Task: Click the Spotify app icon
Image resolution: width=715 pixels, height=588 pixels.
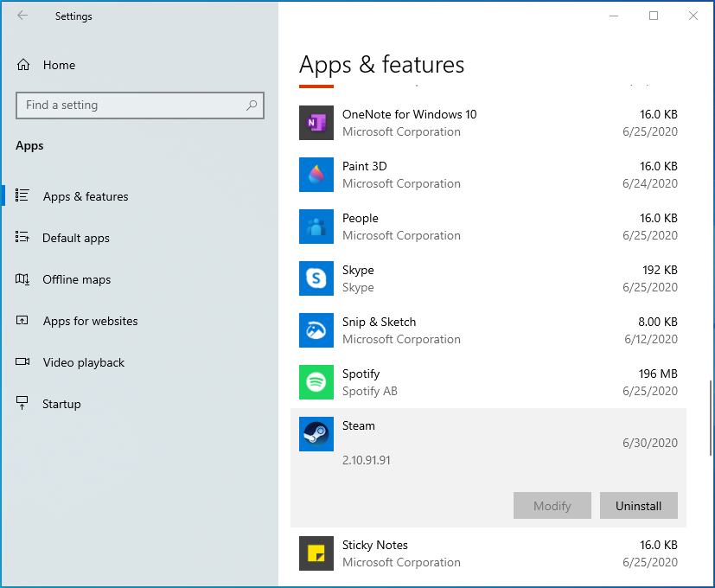Action: (x=316, y=382)
